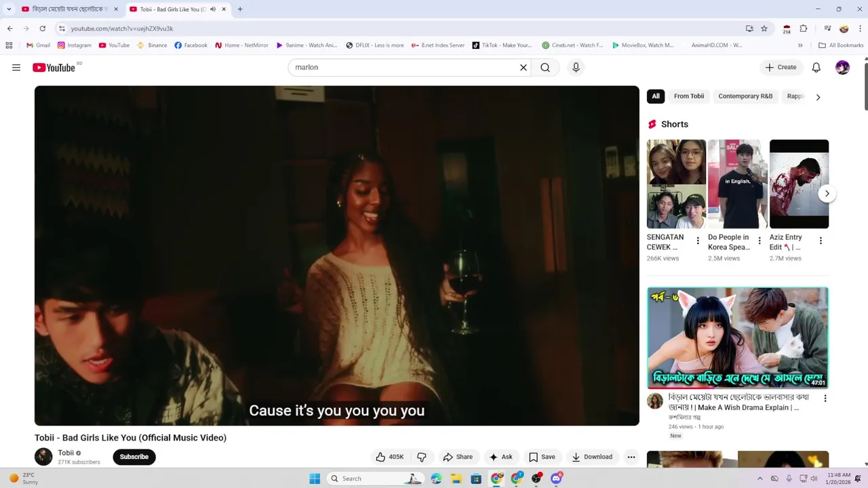This screenshot has width=868, height=488.
Task: Show hidden system tray icons
Action: (x=759, y=479)
